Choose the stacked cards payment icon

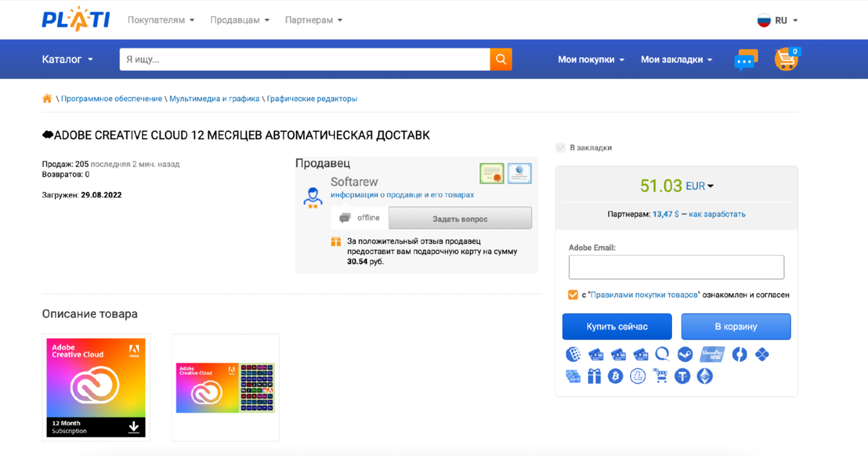pyautogui.click(x=573, y=376)
